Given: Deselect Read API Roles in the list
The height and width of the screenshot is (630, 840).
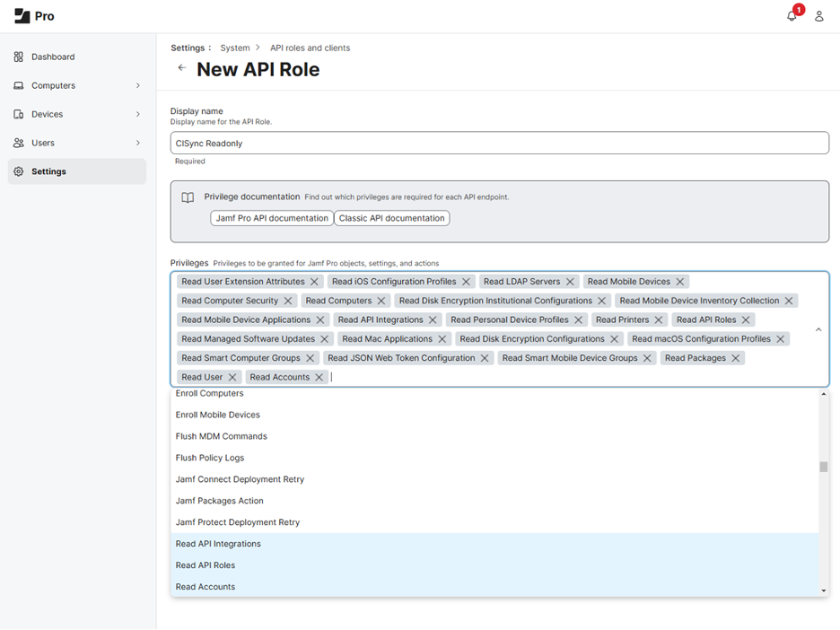Looking at the screenshot, I should tap(494, 565).
